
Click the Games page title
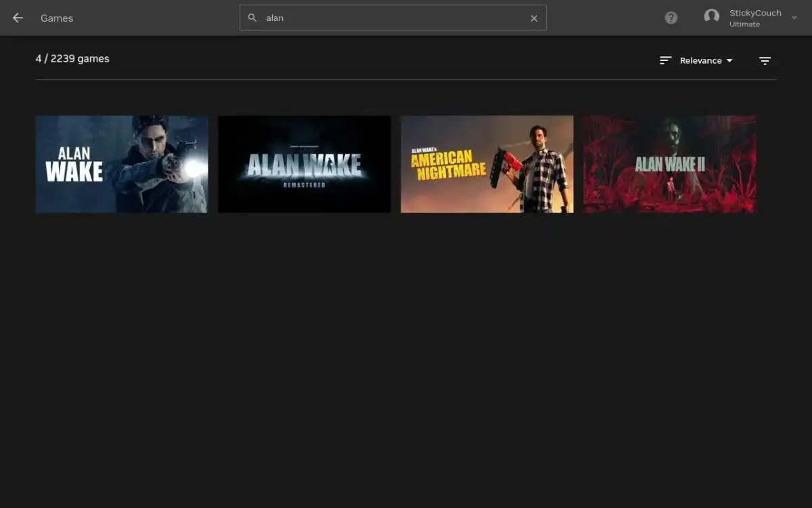point(57,18)
